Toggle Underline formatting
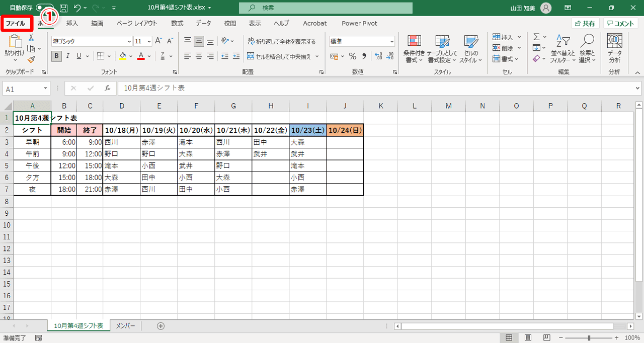 coord(79,56)
